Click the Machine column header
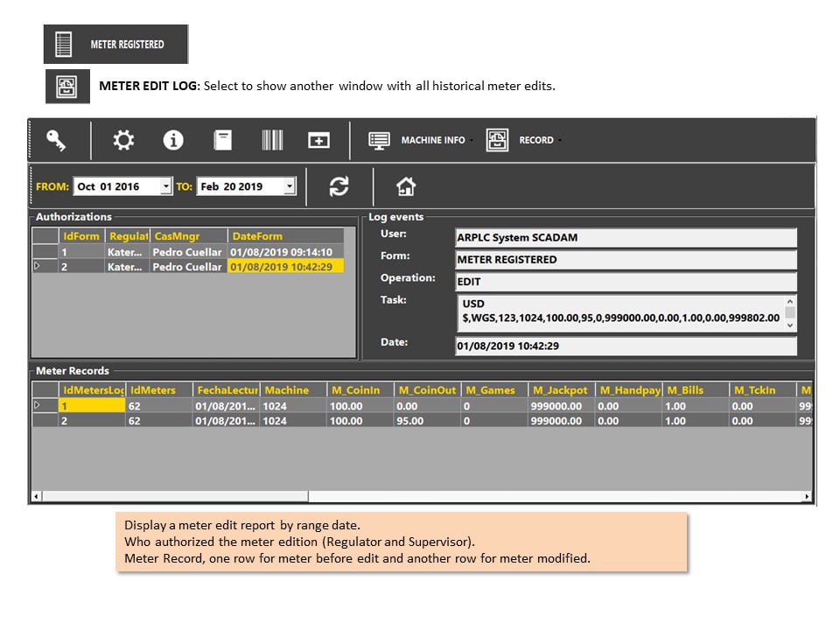 click(293, 390)
